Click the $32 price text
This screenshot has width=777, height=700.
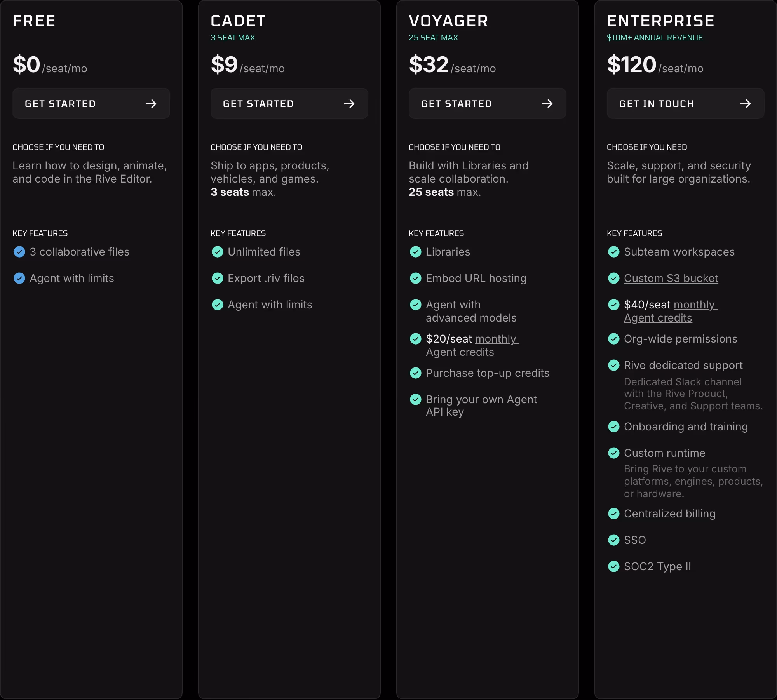point(429,64)
